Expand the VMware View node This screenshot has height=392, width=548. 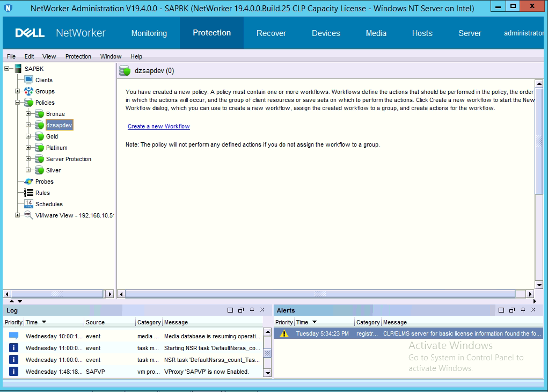(18, 215)
